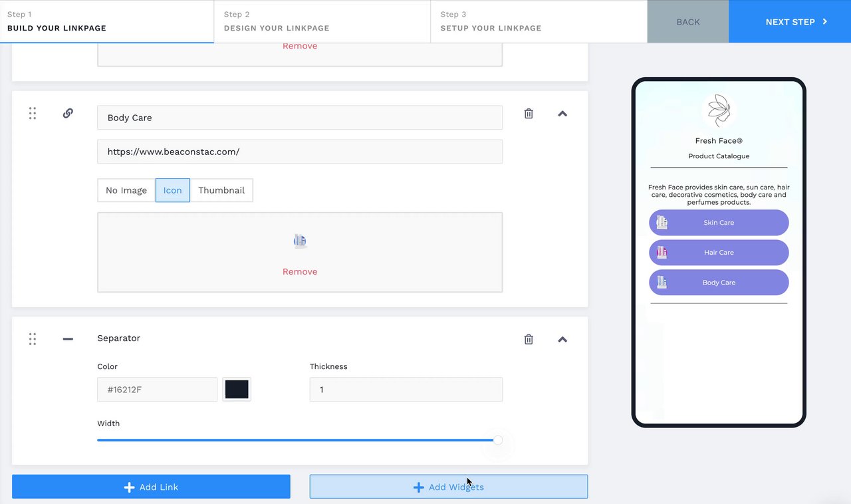This screenshot has width=851, height=504.
Task: Click Body Care button in phone preview
Action: 719,283
